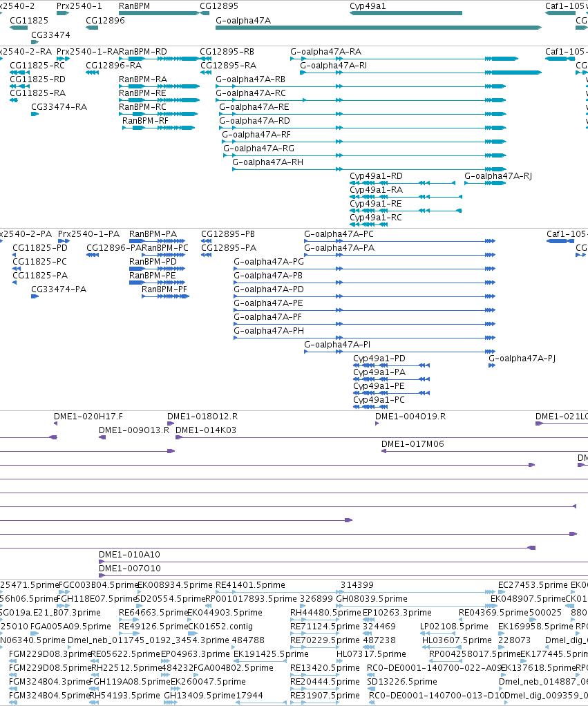Open the G-oalpha47A-RB transcript label
This screenshot has height=706, width=588.
[250, 79]
